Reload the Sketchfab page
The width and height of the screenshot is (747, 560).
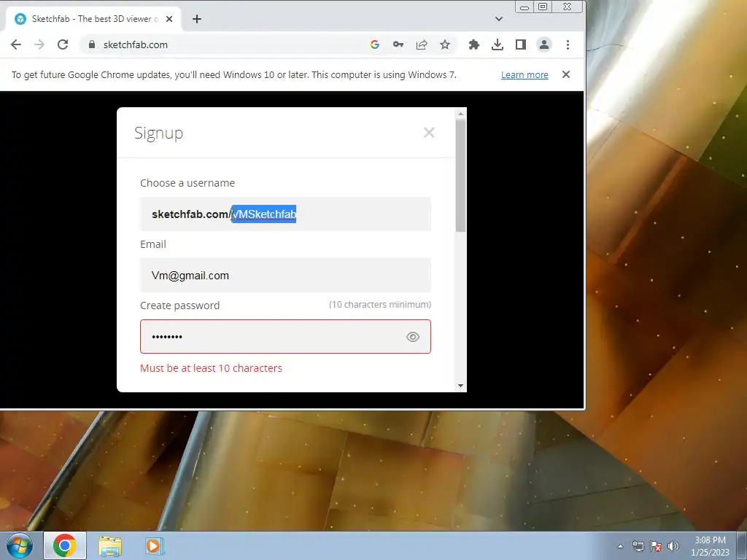63,44
